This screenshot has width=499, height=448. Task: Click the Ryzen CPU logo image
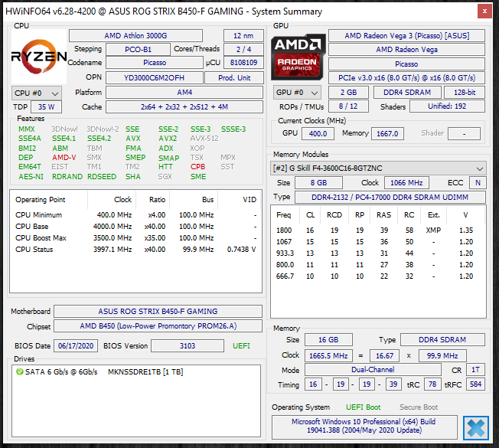[39, 57]
